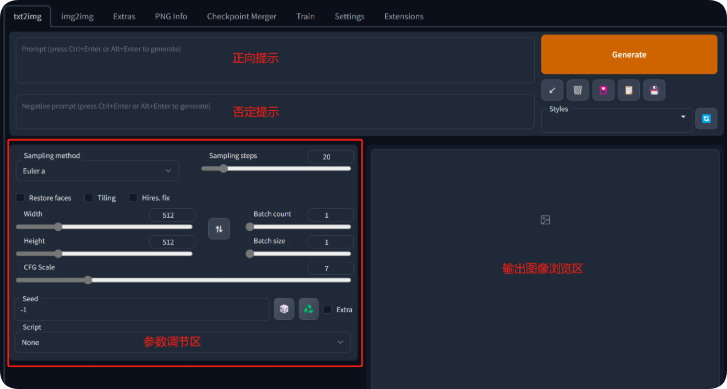Click the Height value box showing 512

(x=172, y=242)
